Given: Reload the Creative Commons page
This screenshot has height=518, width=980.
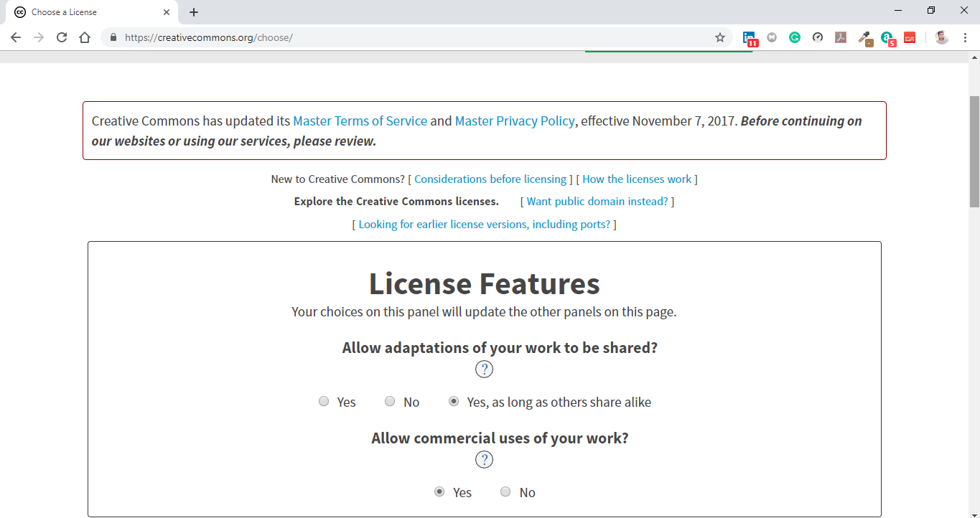Looking at the screenshot, I should [62, 37].
